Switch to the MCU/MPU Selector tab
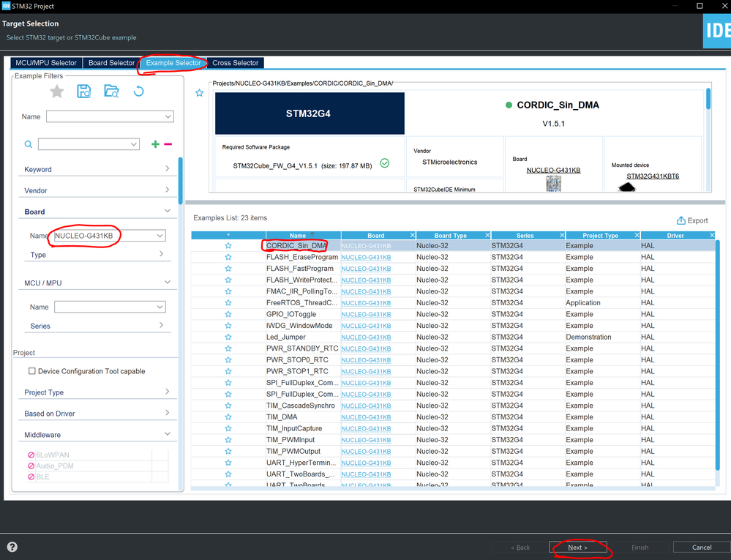This screenshot has height=560, width=731. (x=46, y=63)
